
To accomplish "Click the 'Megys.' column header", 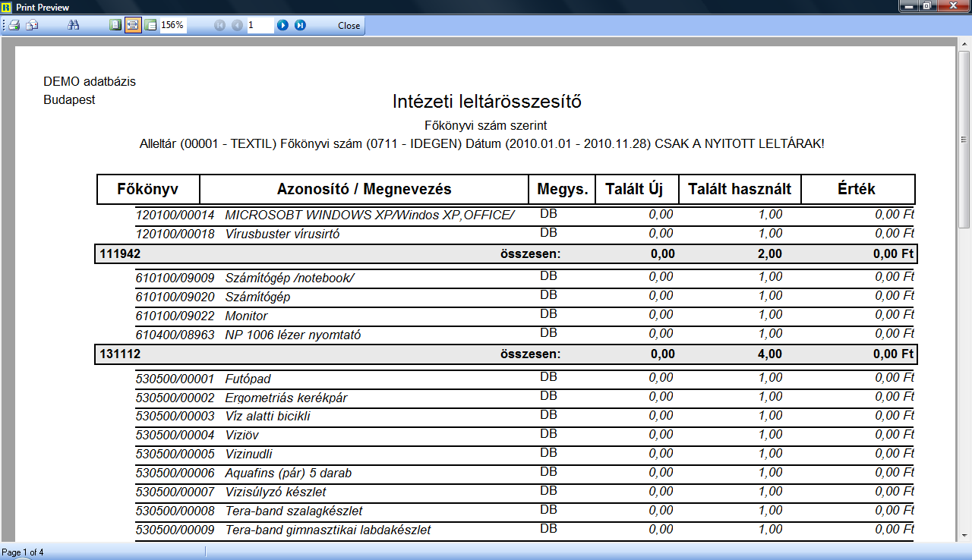I will (x=562, y=189).
